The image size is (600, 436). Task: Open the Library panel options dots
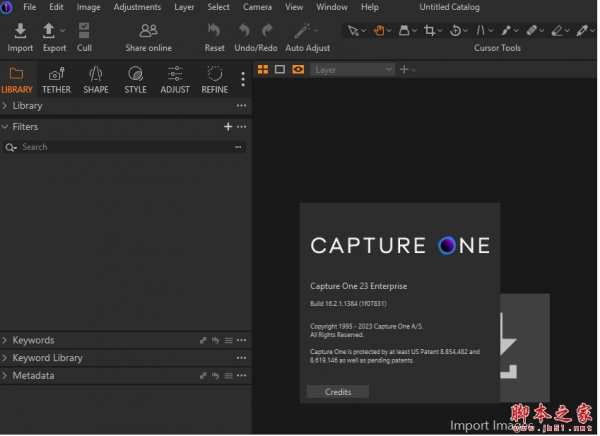click(x=241, y=106)
